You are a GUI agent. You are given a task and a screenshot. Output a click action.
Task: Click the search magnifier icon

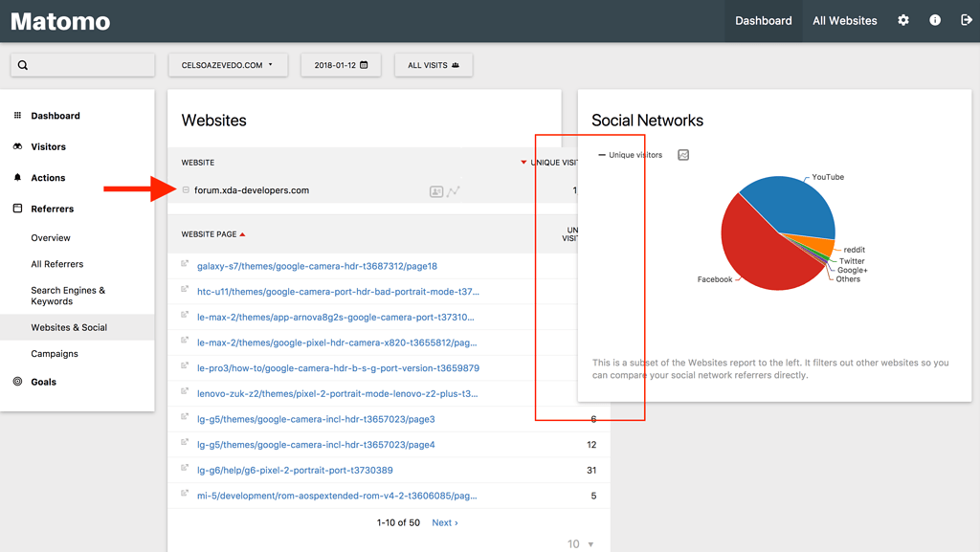pos(23,65)
